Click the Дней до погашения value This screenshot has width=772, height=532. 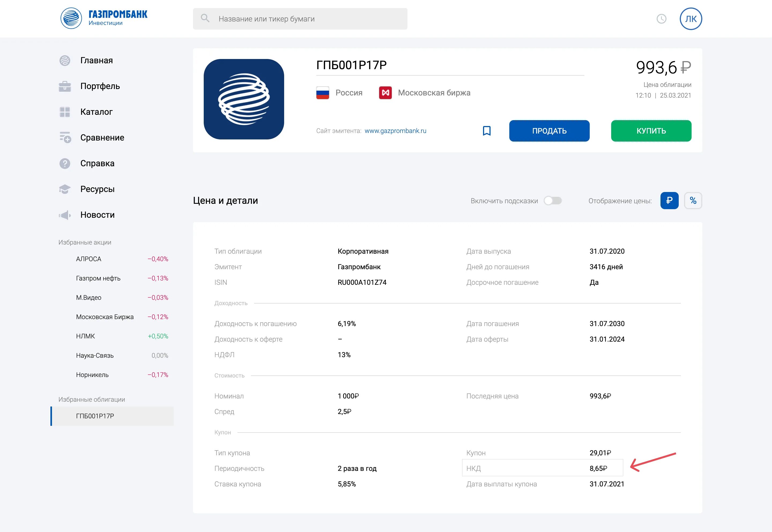[606, 267]
